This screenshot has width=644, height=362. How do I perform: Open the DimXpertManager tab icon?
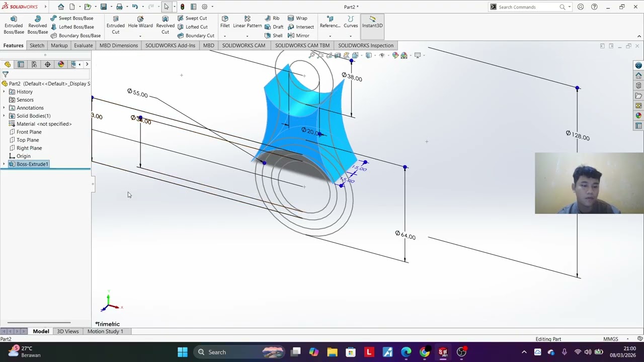(48, 64)
